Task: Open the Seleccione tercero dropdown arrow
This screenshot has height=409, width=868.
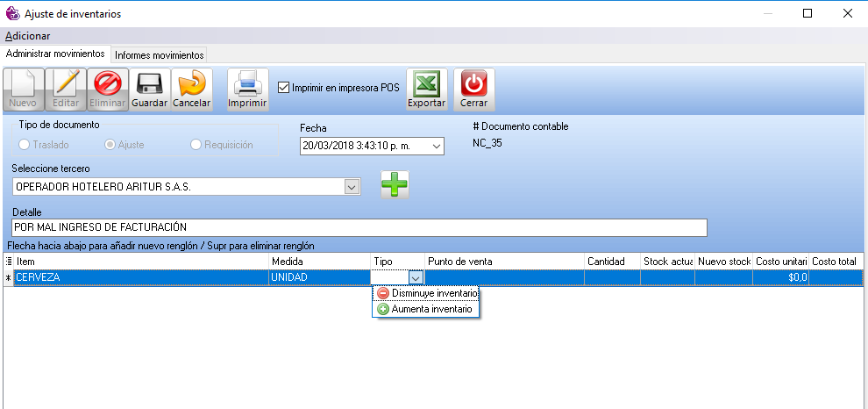Action: [352, 187]
